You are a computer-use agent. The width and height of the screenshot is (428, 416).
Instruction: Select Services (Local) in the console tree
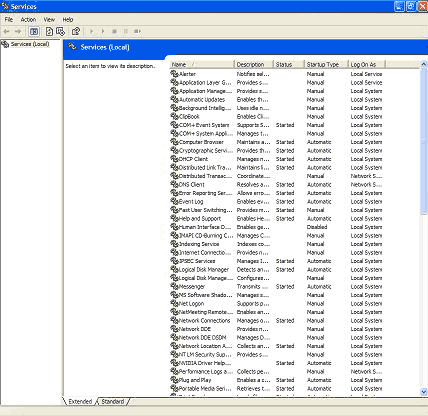point(30,44)
